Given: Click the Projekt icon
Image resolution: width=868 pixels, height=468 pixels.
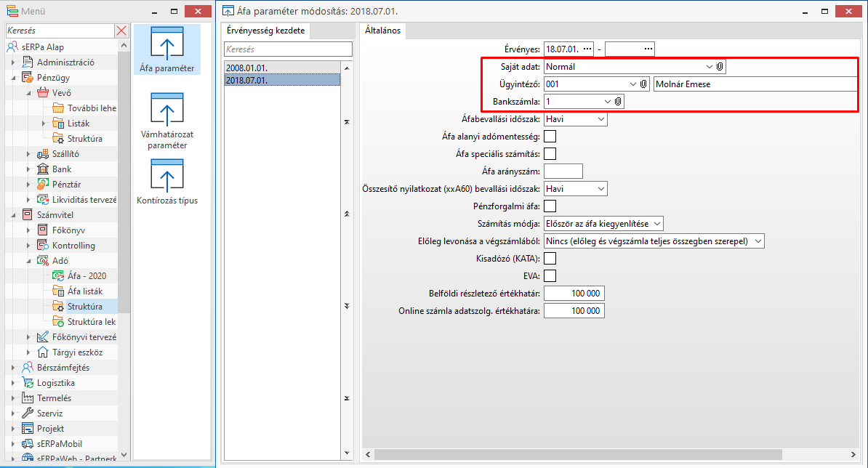Looking at the screenshot, I should pyautogui.click(x=28, y=428).
